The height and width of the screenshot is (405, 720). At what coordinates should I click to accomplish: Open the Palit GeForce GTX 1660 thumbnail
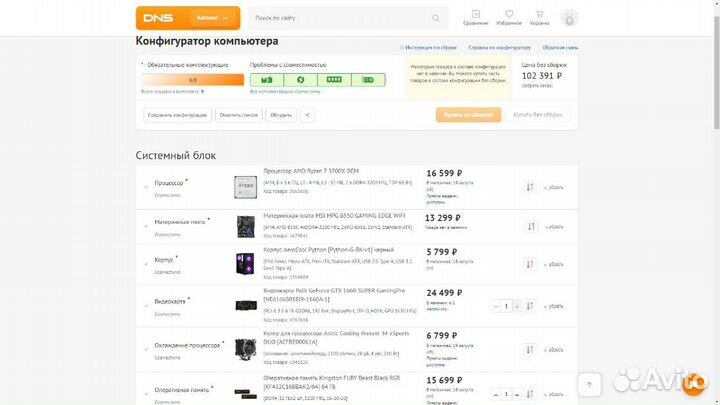pyautogui.click(x=246, y=305)
